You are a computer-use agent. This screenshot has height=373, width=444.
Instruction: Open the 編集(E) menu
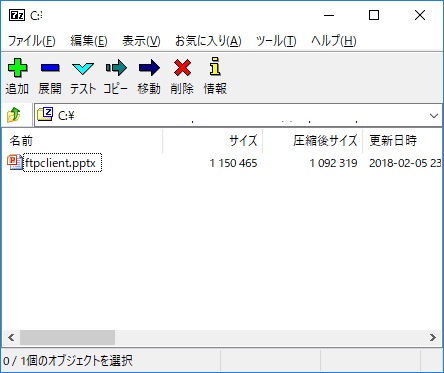[89, 41]
